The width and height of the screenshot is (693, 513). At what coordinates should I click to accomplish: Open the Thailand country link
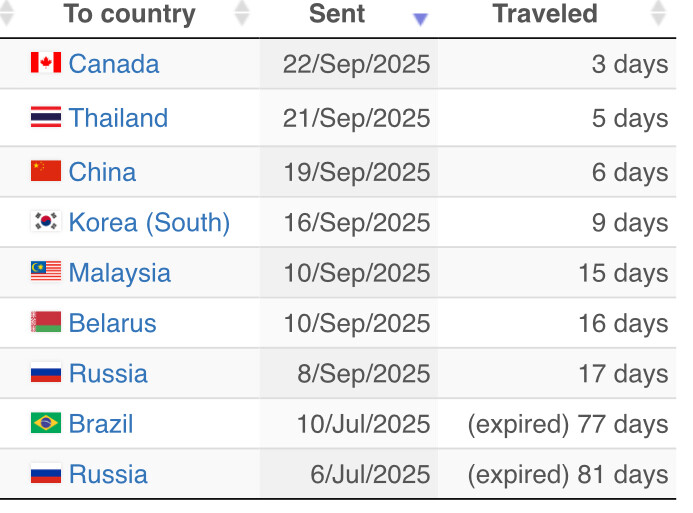click(x=118, y=118)
